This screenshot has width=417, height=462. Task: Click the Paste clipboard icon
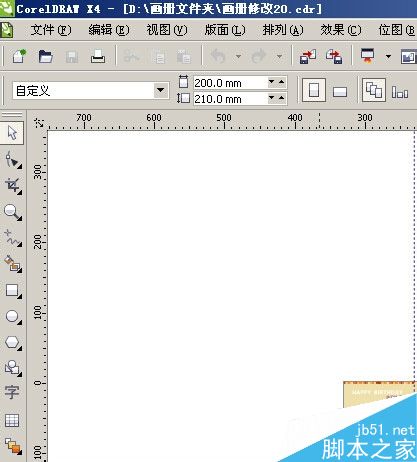click(x=183, y=56)
